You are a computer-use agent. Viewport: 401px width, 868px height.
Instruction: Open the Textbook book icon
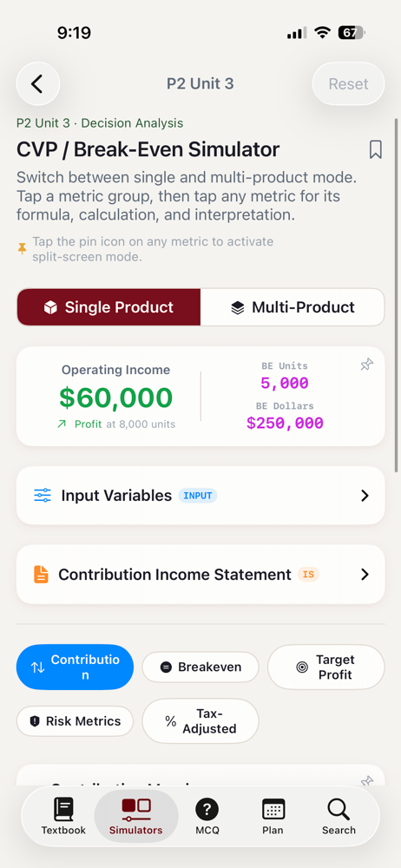point(63,809)
